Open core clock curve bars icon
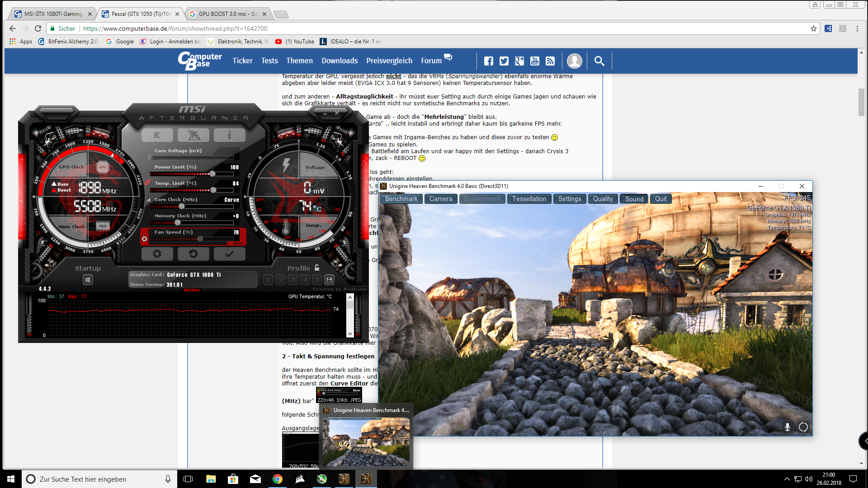This screenshot has height=488, width=868. (x=148, y=200)
